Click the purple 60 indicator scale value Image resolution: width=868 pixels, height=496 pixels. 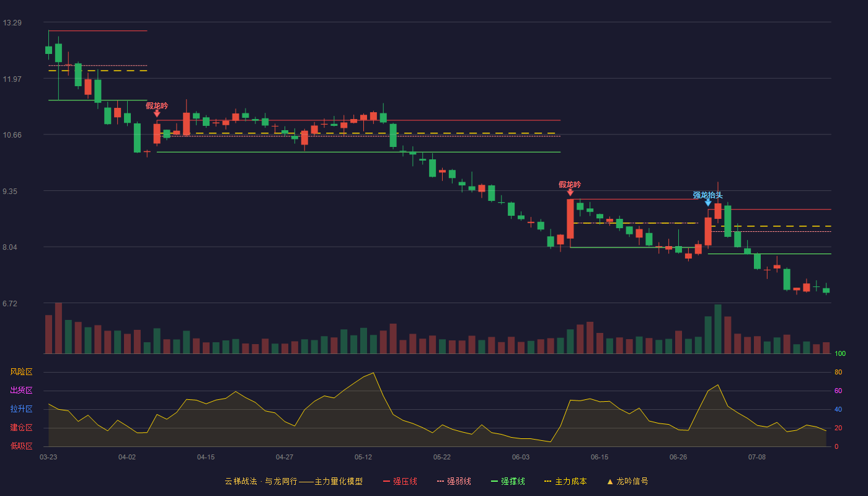(838, 391)
